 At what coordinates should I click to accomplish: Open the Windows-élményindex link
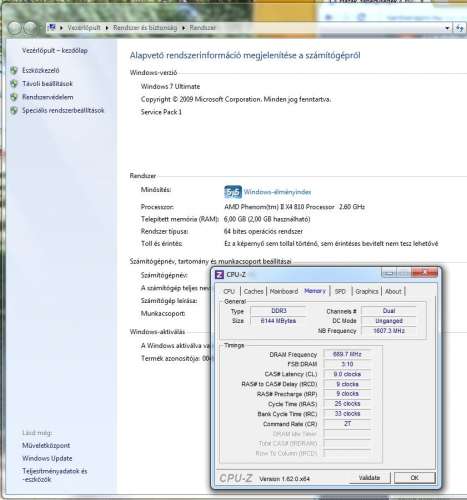coord(277,192)
